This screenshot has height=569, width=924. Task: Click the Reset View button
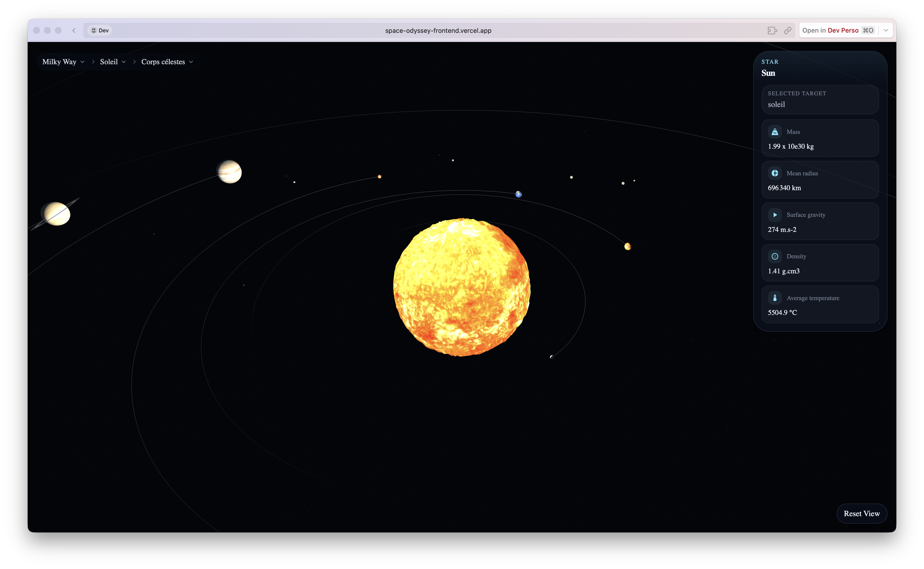[x=862, y=514]
